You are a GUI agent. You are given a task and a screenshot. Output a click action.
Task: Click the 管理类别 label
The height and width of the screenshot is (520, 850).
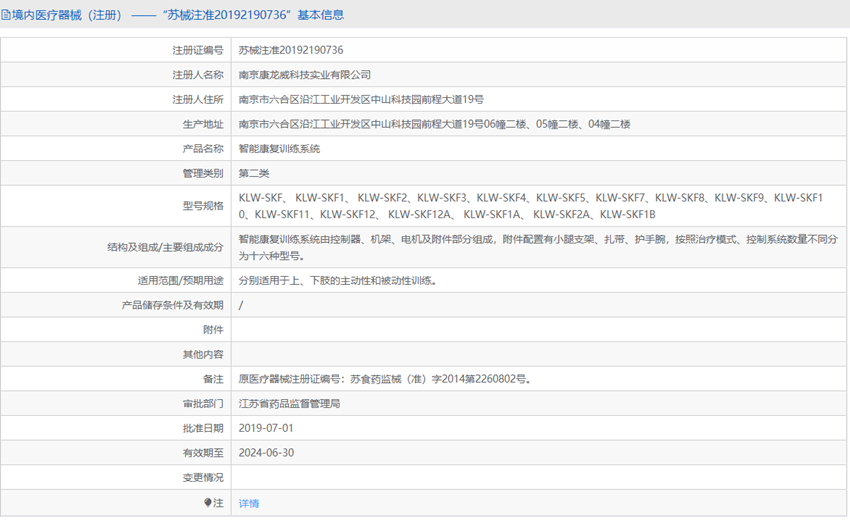tap(203, 174)
